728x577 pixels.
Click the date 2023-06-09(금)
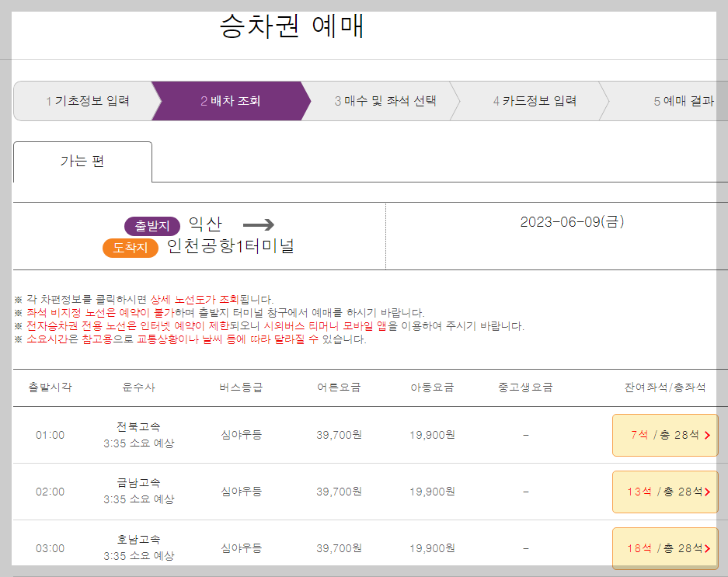(x=572, y=222)
